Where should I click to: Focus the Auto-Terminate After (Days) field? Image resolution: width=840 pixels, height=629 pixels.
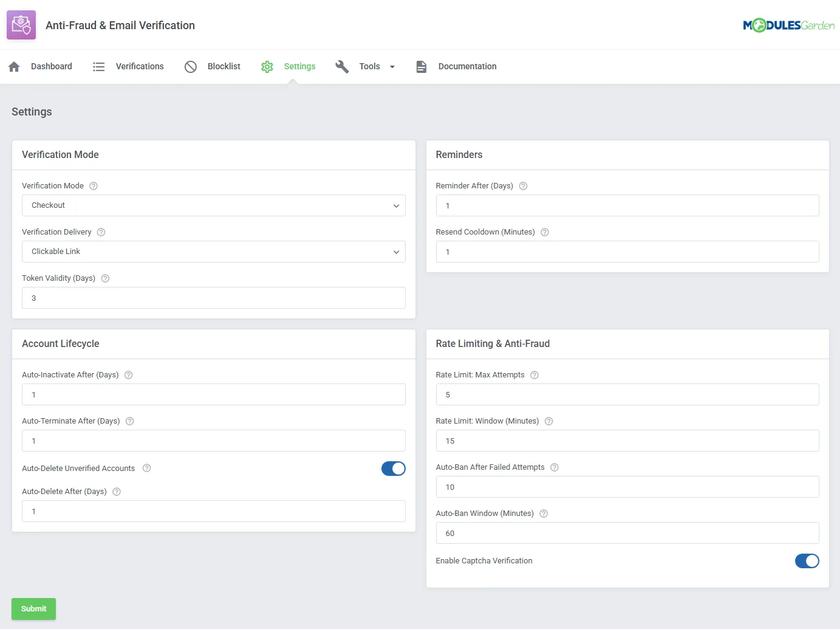click(x=214, y=441)
